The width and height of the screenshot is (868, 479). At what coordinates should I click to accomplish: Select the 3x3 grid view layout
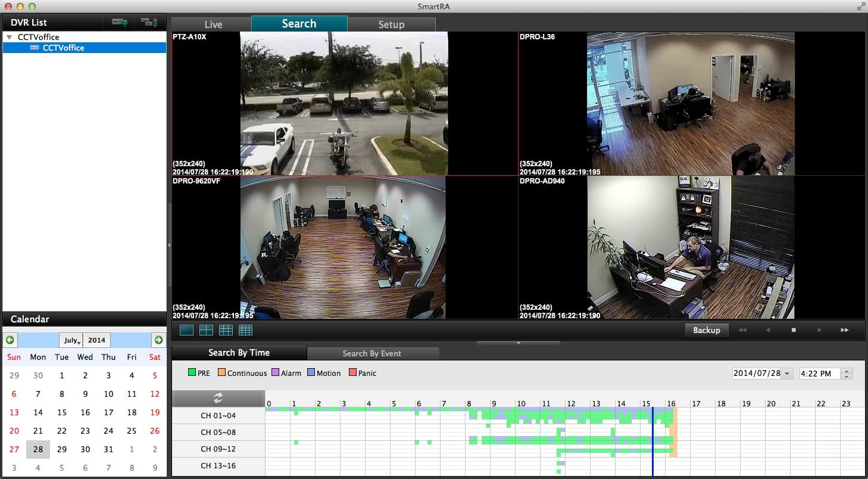[x=226, y=330]
